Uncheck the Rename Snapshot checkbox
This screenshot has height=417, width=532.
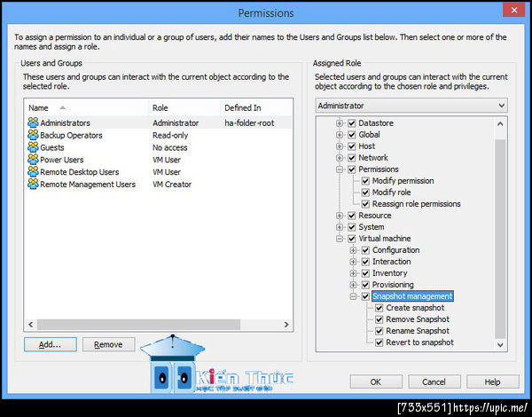[x=379, y=331]
